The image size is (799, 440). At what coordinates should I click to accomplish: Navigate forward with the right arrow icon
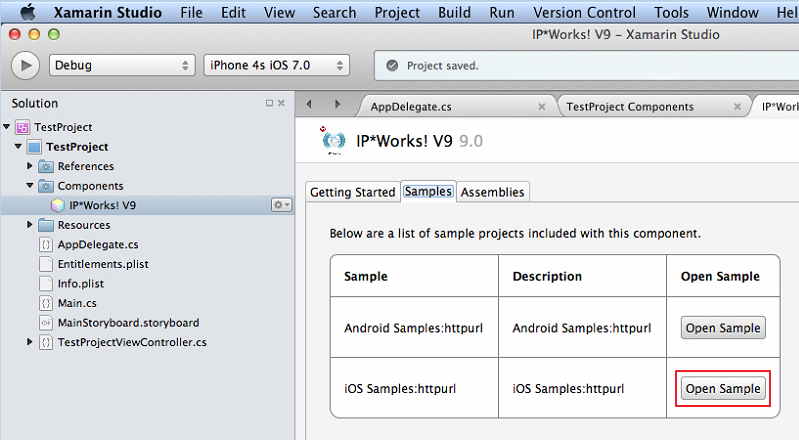click(337, 104)
